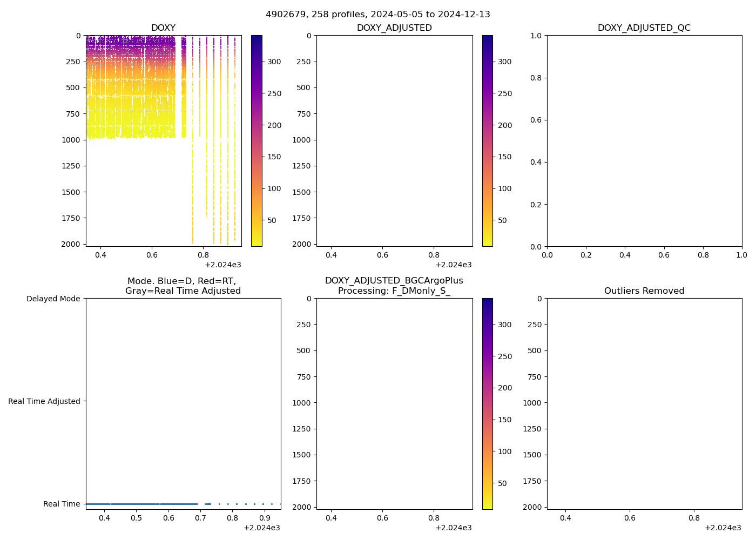Click the Real Time Adjusted axis label
This screenshot has width=756, height=540.
(44, 401)
